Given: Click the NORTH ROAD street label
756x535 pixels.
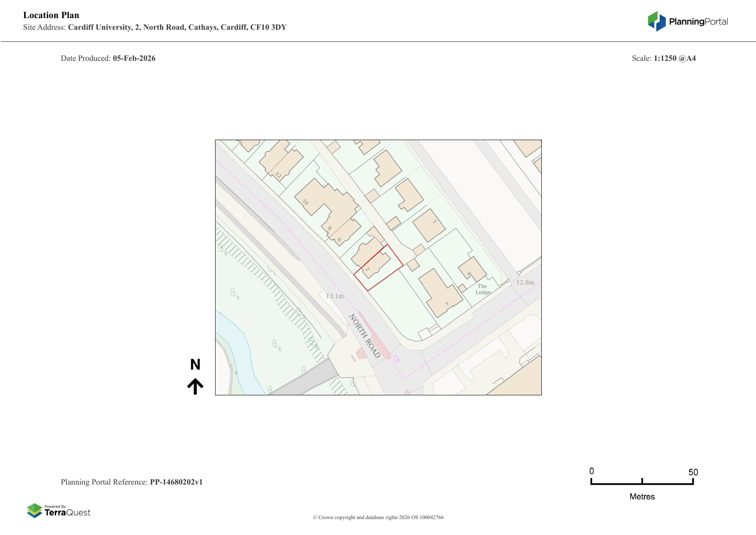Looking at the screenshot, I should coord(364,336).
